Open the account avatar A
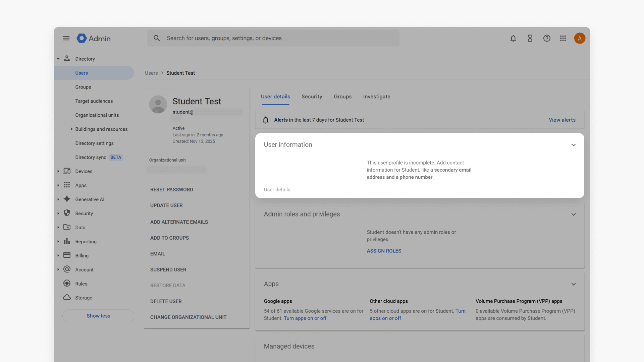Screen dimensions: 644x362 click(580, 38)
